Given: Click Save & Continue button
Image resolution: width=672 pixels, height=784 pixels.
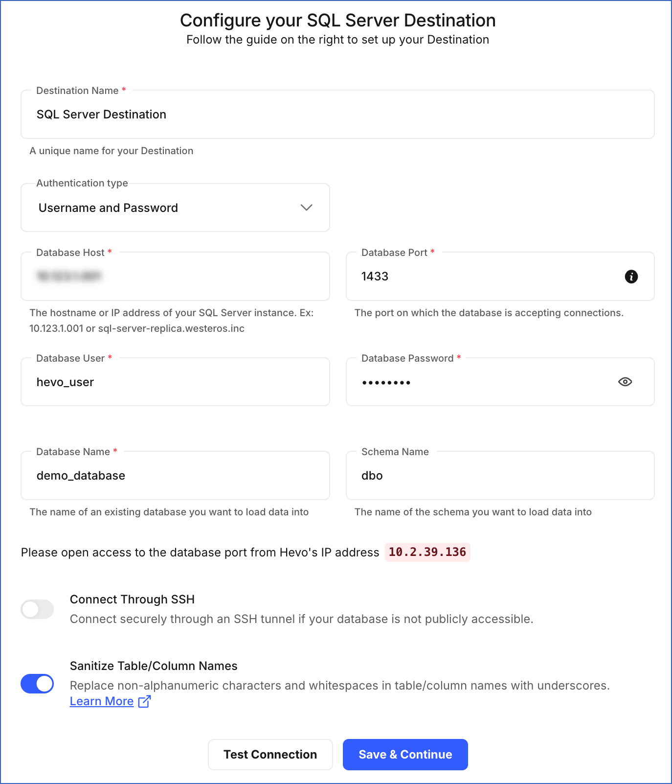Looking at the screenshot, I should [x=405, y=755].
